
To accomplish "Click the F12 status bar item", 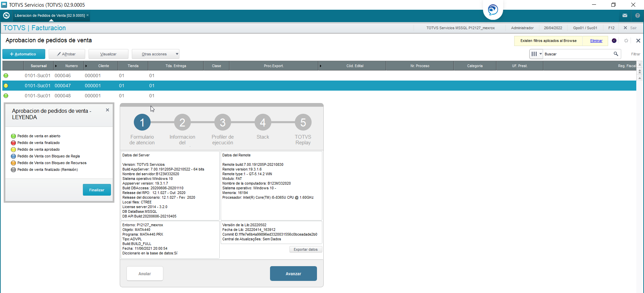I will pyautogui.click(x=611, y=28).
